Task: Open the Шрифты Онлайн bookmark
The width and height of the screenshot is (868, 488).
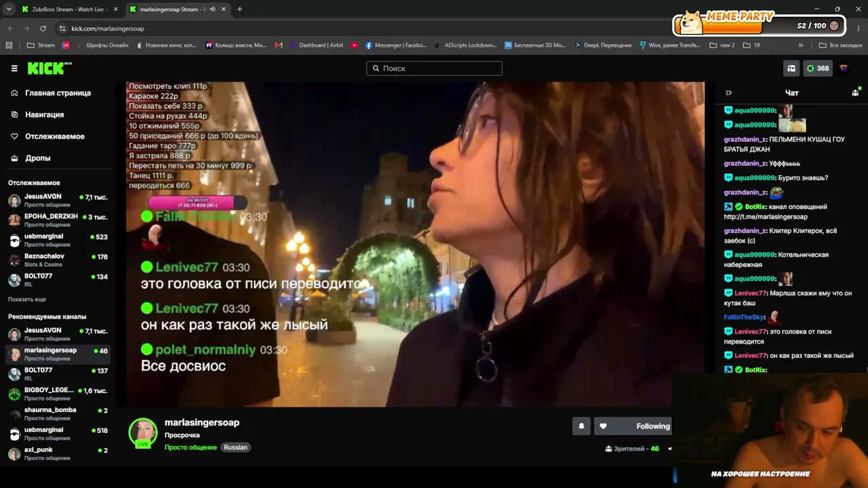Action: pos(102,45)
